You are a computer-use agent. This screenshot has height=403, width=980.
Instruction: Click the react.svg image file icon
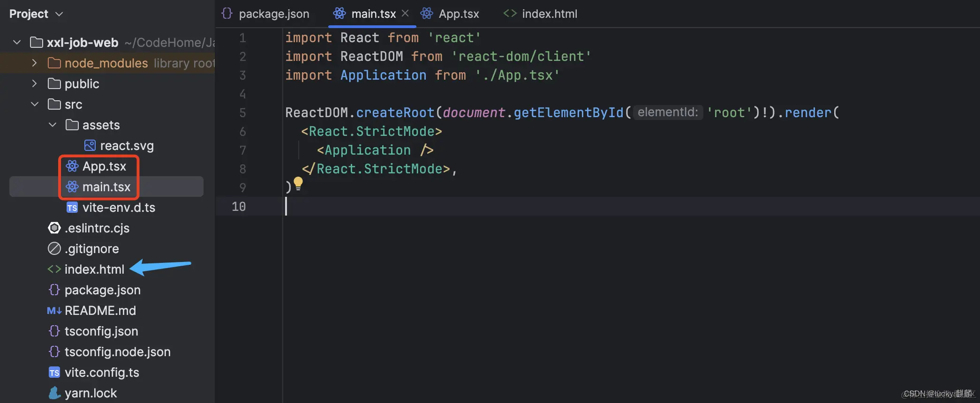coord(90,146)
